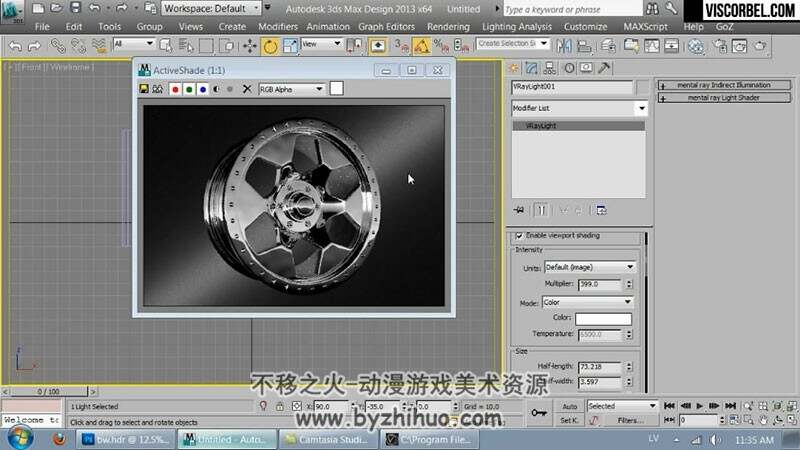Image resolution: width=800 pixels, height=450 pixels.
Task: Activate the Select and Move tool
Action: point(249,46)
